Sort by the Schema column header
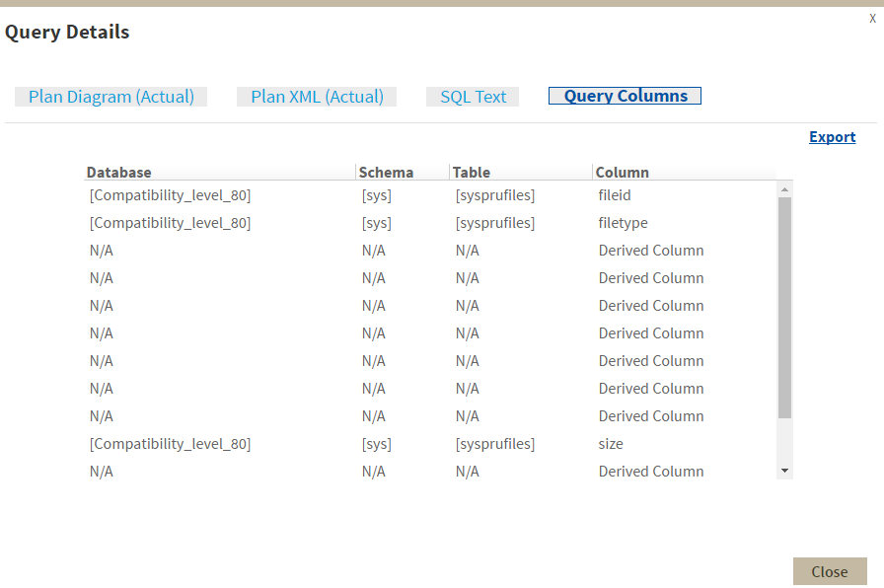Image resolution: width=884 pixels, height=588 pixels. point(386,172)
